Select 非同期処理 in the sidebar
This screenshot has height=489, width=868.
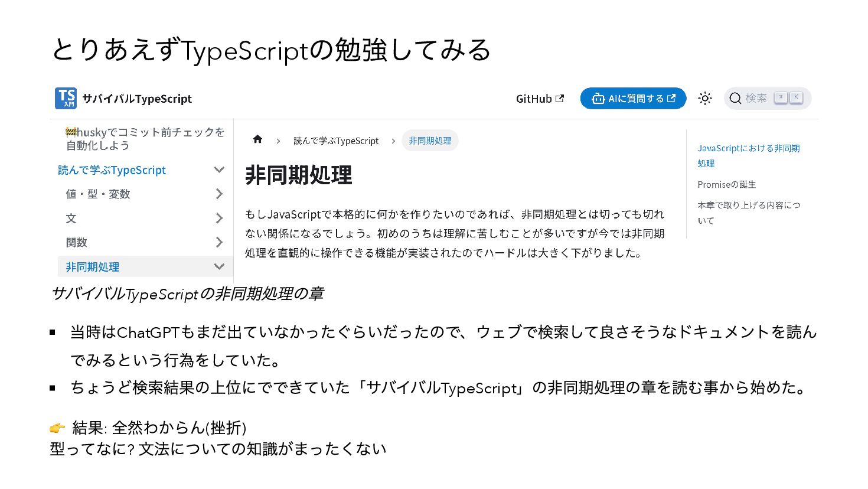click(92, 266)
